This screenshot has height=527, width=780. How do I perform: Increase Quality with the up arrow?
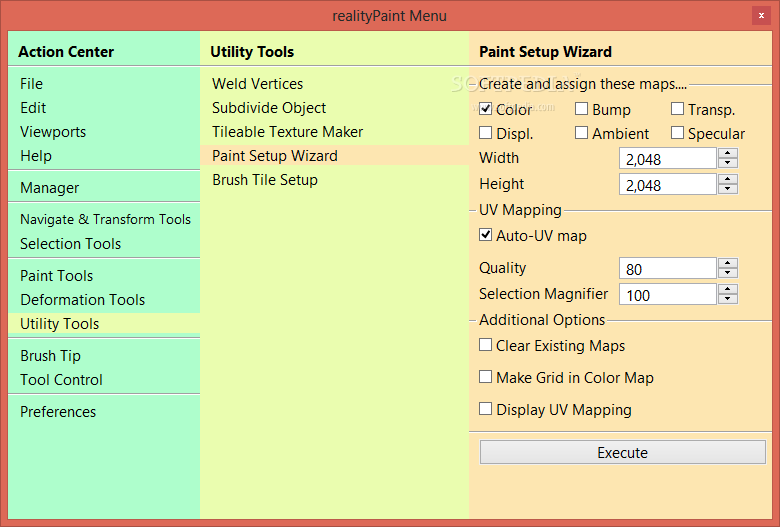[x=728, y=263]
